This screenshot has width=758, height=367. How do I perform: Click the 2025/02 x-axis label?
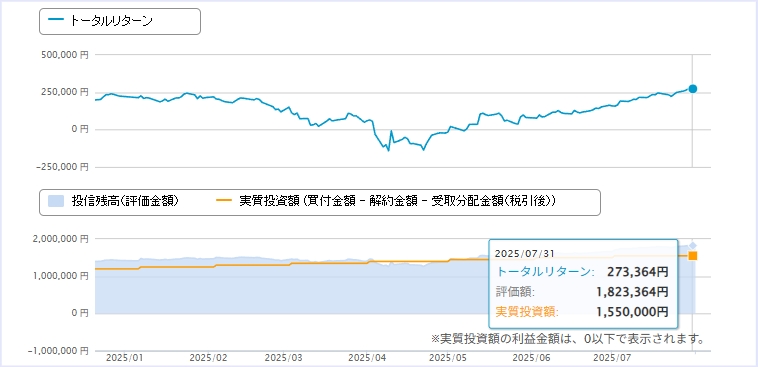click(x=208, y=358)
